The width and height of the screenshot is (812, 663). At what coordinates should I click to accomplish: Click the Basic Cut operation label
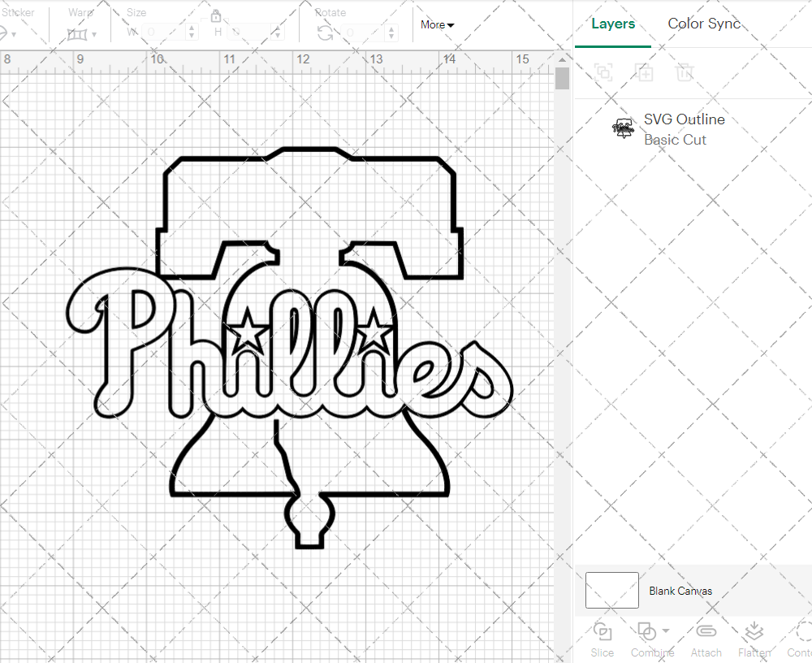[675, 140]
